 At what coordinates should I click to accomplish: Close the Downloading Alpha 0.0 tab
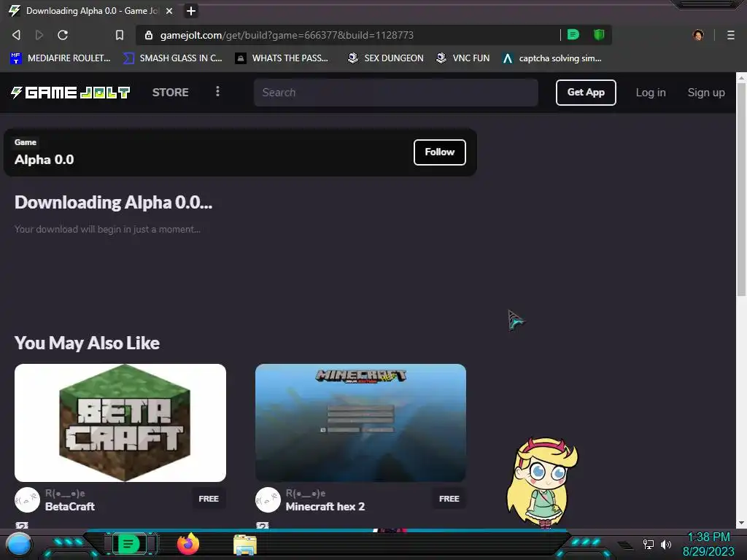click(169, 11)
